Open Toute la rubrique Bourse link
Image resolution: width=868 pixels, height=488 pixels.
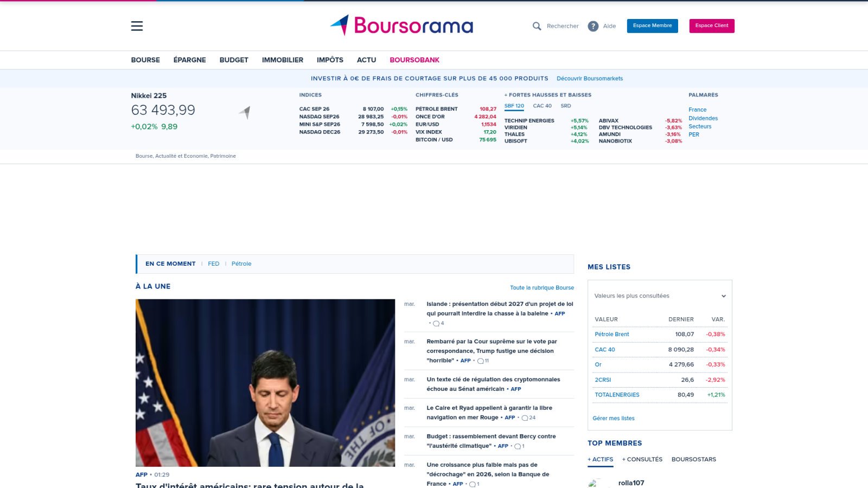coord(542,288)
